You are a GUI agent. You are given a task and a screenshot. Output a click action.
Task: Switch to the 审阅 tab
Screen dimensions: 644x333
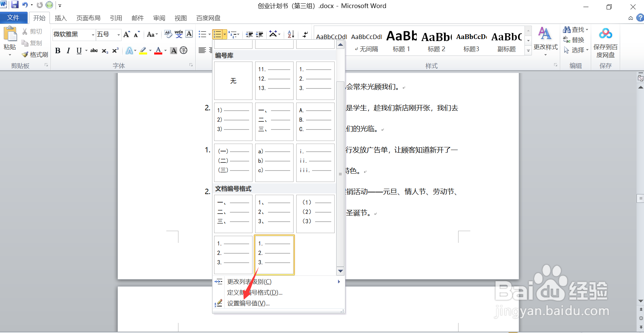coord(159,18)
